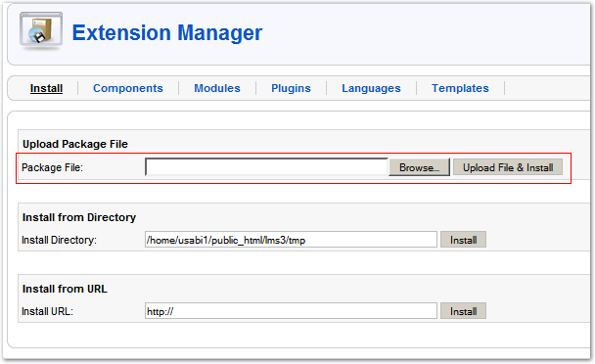Click Install next to Install URL
This screenshot has width=595, height=364.
[463, 311]
